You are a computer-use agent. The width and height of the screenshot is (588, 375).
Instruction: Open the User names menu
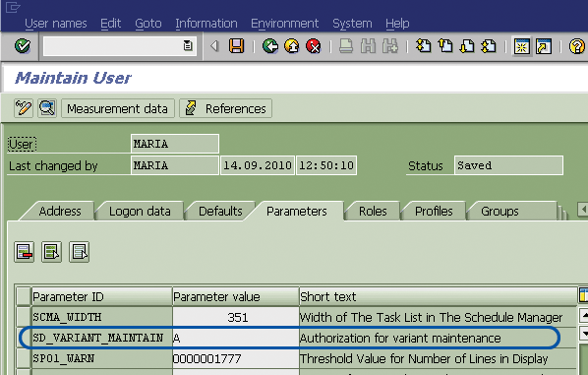pos(56,24)
